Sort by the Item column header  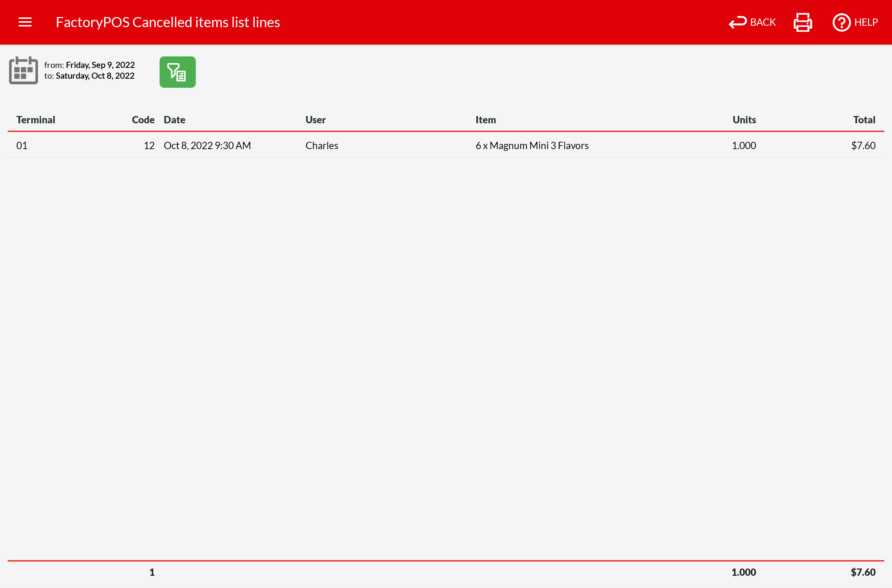[x=485, y=119]
